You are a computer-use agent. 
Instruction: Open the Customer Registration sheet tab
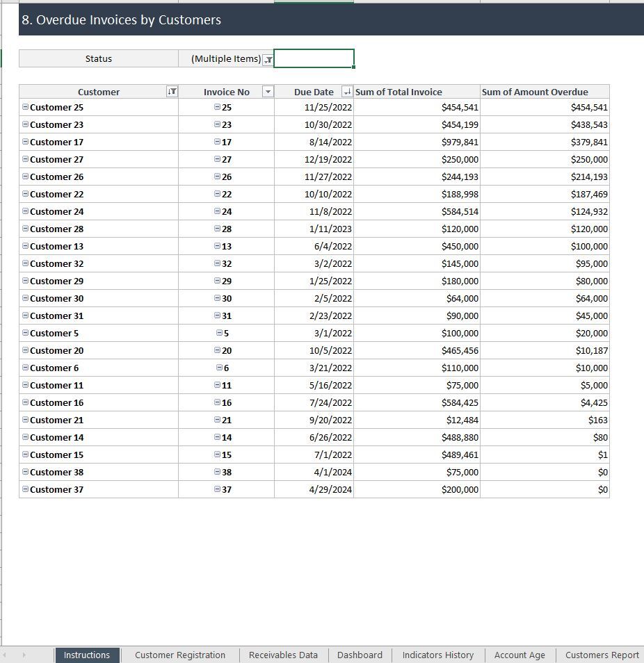coord(180,655)
